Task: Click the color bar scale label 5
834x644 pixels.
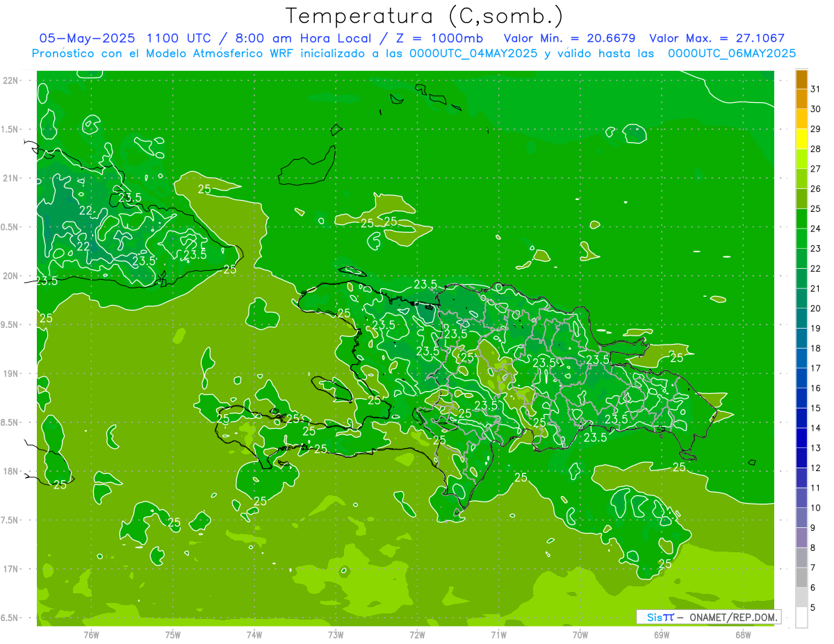Action: coord(814,608)
